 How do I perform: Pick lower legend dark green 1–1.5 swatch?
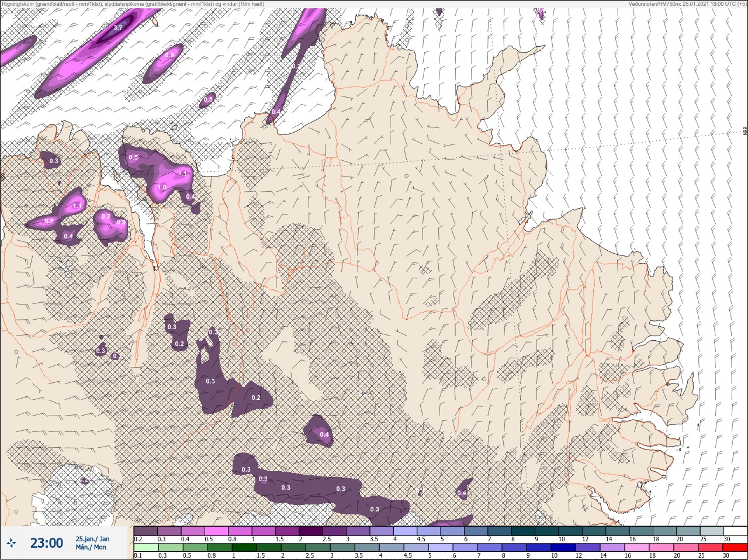(244, 548)
